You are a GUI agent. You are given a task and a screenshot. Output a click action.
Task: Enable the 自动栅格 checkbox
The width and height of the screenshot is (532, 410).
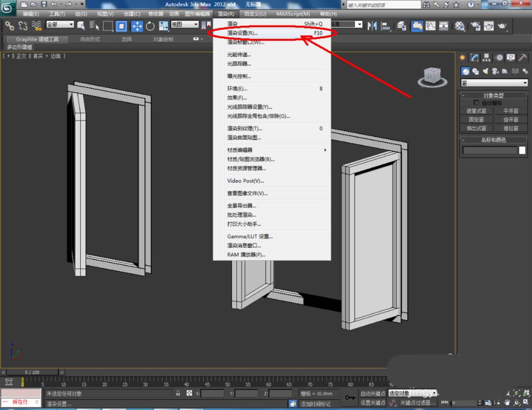point(476,103)
